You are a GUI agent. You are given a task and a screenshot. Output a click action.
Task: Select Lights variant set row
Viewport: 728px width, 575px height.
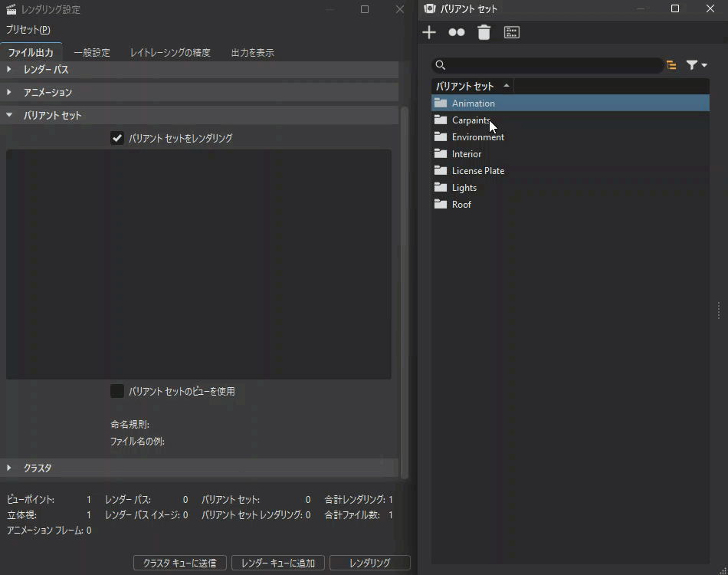pyautogui.click(x=570, y=187)
